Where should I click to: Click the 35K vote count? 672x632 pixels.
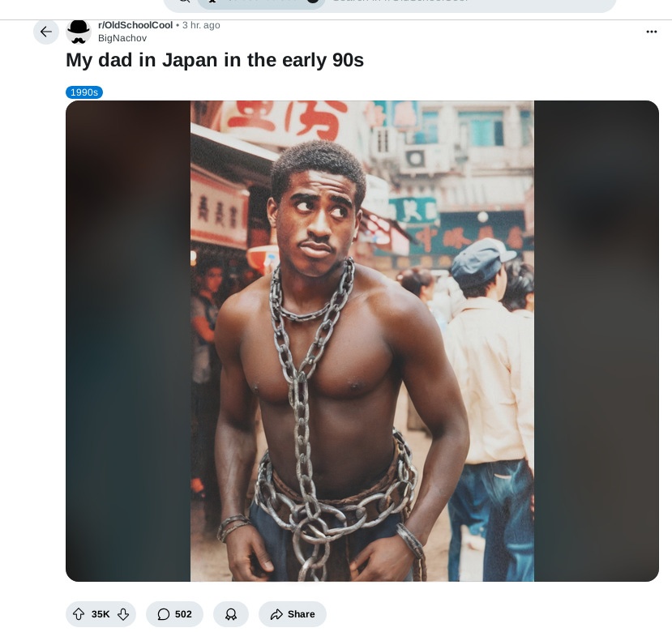(101, 614)
